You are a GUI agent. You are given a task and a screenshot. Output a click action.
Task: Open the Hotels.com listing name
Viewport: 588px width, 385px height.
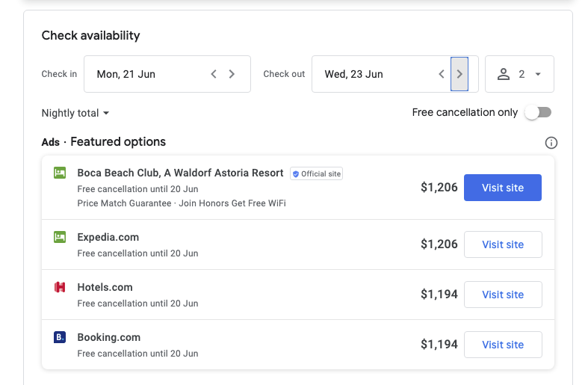pyautogui.click(x=105, y=287)
